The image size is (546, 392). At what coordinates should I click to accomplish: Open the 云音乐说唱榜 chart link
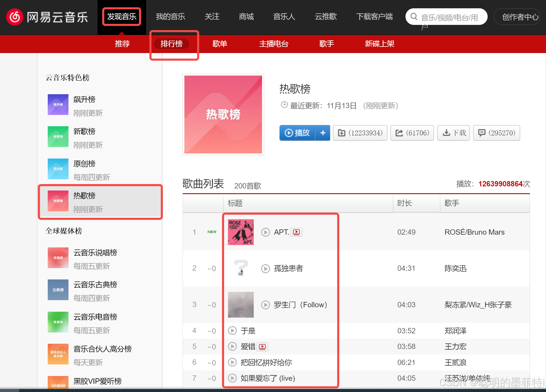(x=95, y=253)
